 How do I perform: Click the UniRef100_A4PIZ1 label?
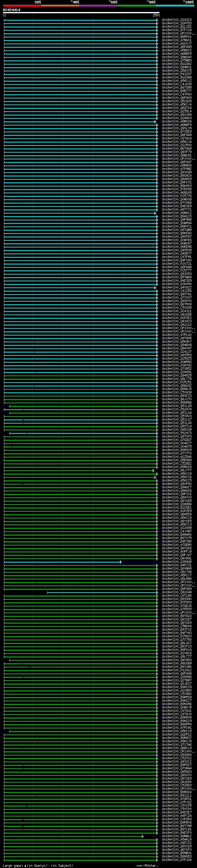pyautogui.click(x=177, y=565)
